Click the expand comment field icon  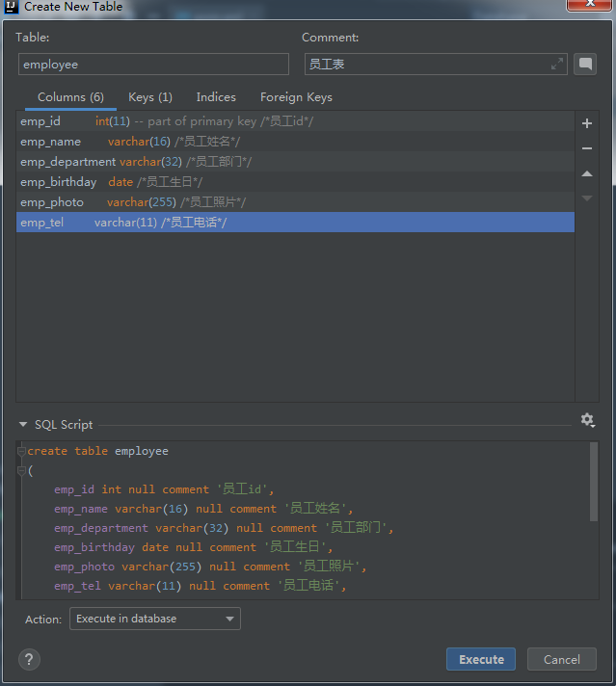(x=556, y=64)
